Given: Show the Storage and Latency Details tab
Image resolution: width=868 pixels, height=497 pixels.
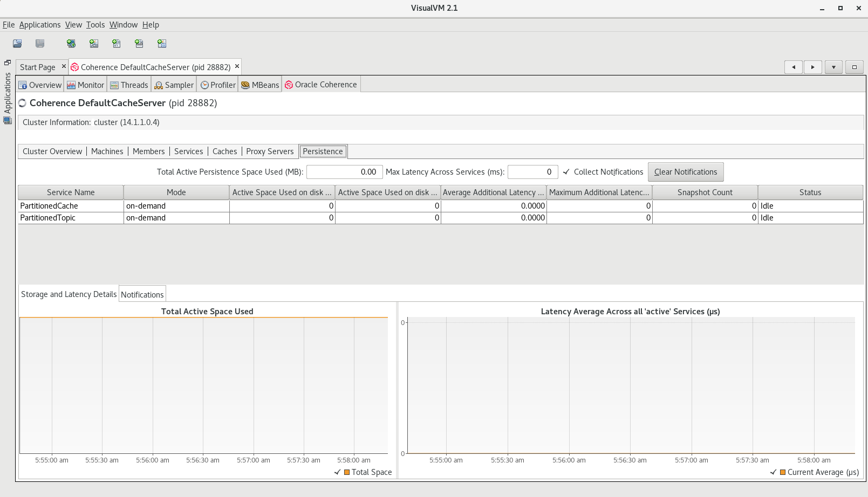Looking at the screenshot, I should click(x=69, y=294).
